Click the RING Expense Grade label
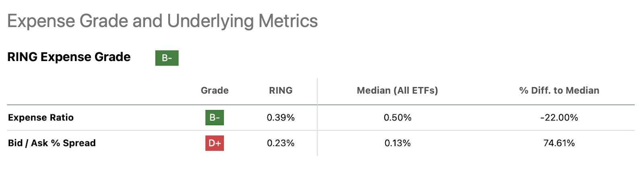Viewport: 644px width, 171px height. pos(69,57)
